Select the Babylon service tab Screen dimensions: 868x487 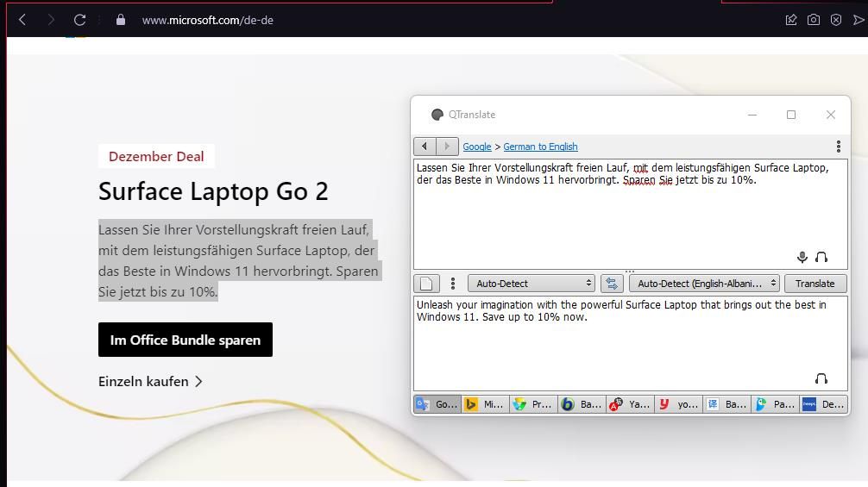(582, 404)
